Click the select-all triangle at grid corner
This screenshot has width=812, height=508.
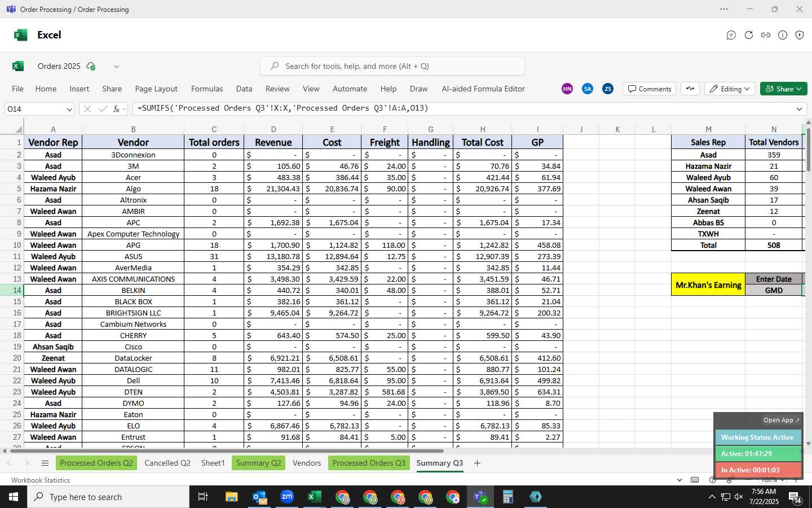[19, 129]
